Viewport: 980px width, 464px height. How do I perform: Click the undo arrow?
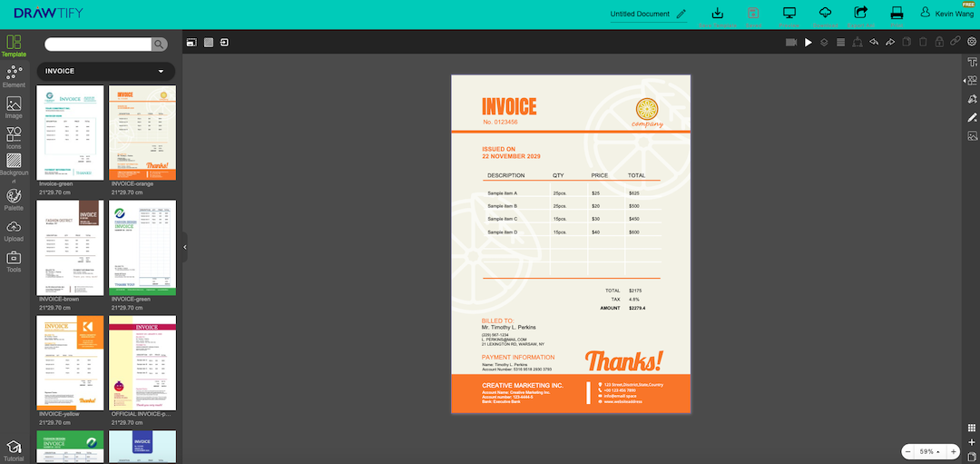(874, 42)
